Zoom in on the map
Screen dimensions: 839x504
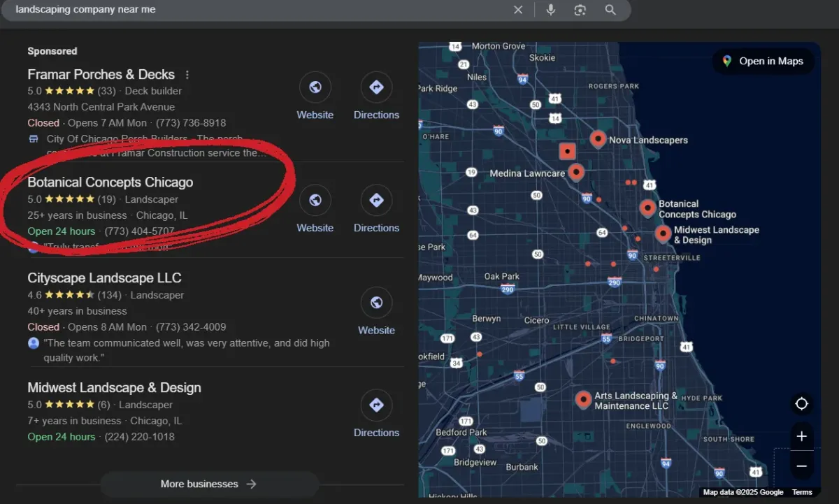coord(802,436)
